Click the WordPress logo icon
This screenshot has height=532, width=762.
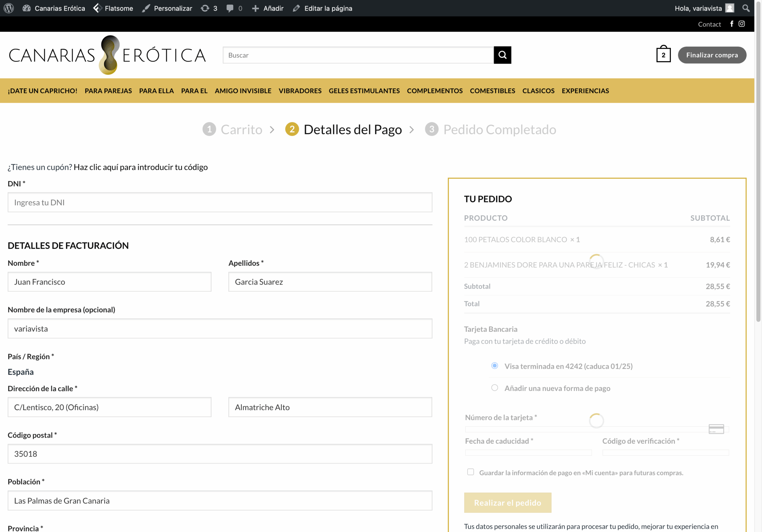9,8
